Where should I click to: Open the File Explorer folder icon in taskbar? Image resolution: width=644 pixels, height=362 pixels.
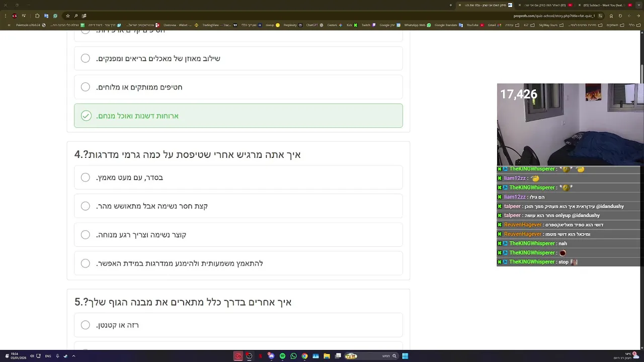click(327, 356)
